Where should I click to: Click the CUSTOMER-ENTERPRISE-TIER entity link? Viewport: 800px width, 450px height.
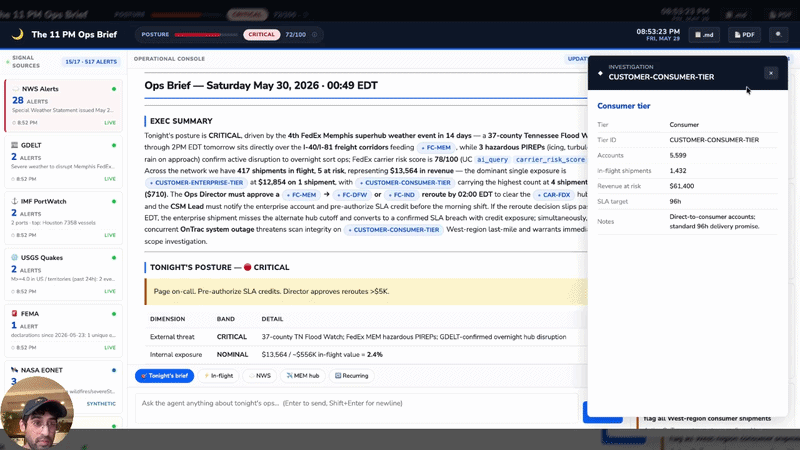point(196,183)
